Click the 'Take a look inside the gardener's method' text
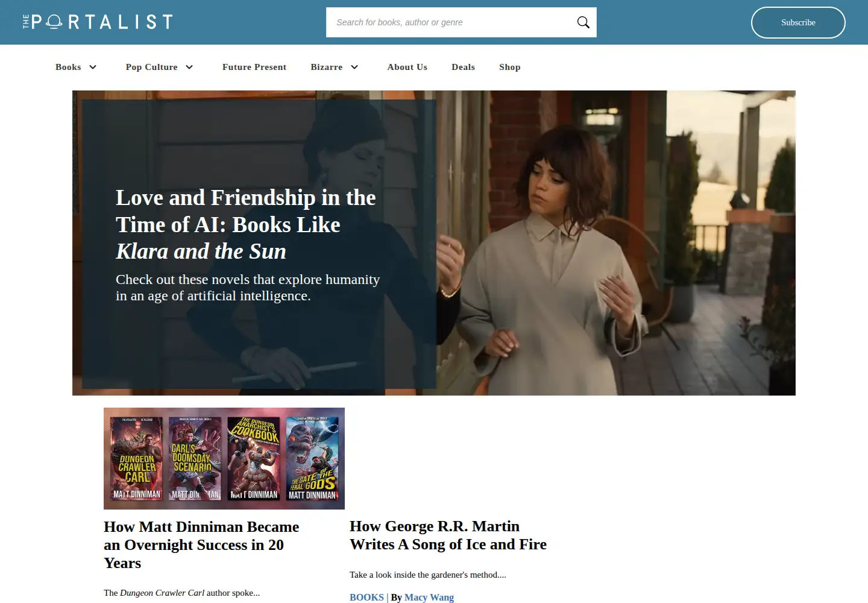 428,575
